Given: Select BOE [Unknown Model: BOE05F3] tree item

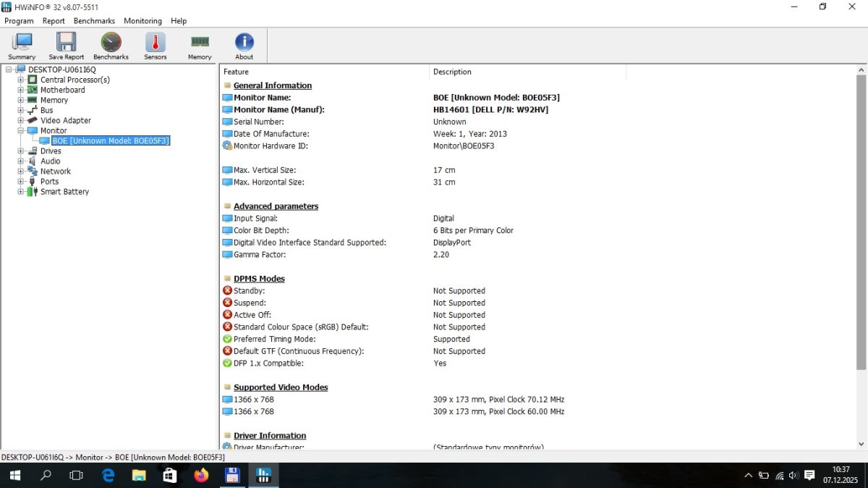Looking at the screenshot, I should [111, 140].
